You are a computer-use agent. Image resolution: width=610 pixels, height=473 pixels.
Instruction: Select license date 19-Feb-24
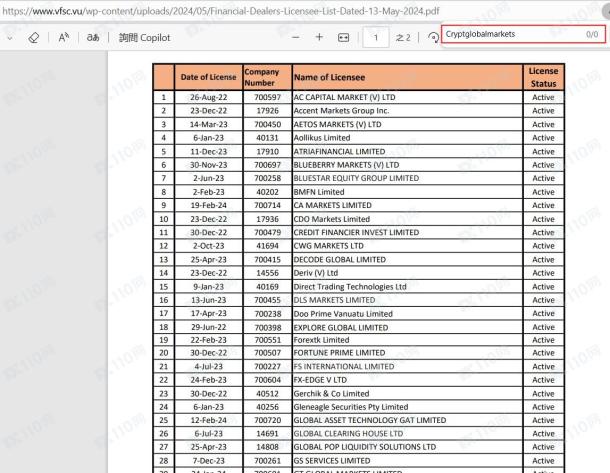click(x=209, y=205)
